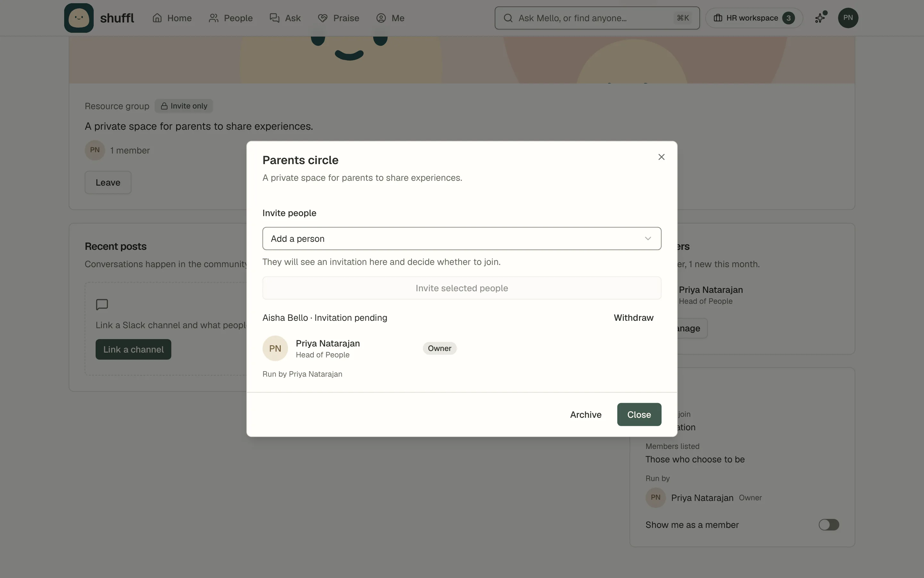
Task: Toggle Show me as a member
Action: click(828, 525)
